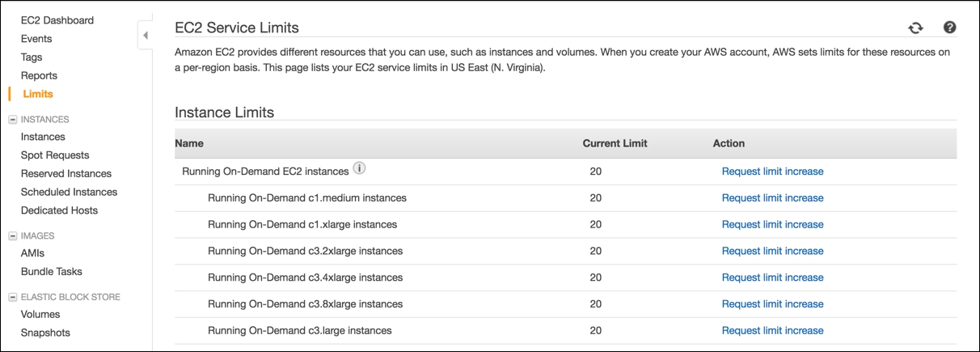This screenshot has width=980, height=352.
Task: Open Reserved Instances page
Action: click(66, 174)
